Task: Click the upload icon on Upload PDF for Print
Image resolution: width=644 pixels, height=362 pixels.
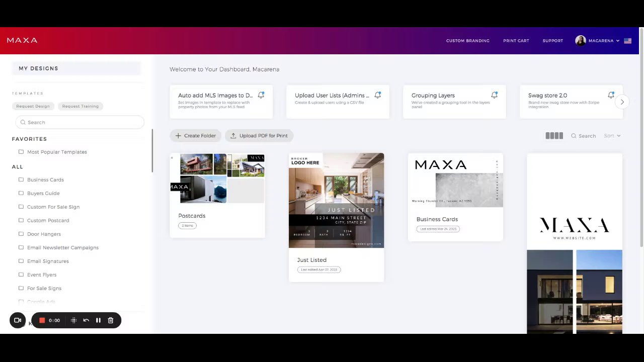Action: coord(233,136)
